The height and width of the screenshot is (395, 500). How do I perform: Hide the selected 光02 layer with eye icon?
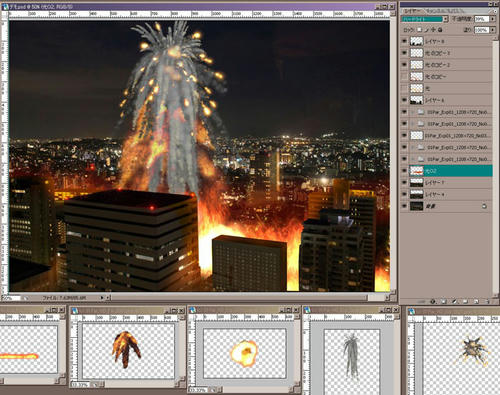pyautogui.click(x=404, y=171)
